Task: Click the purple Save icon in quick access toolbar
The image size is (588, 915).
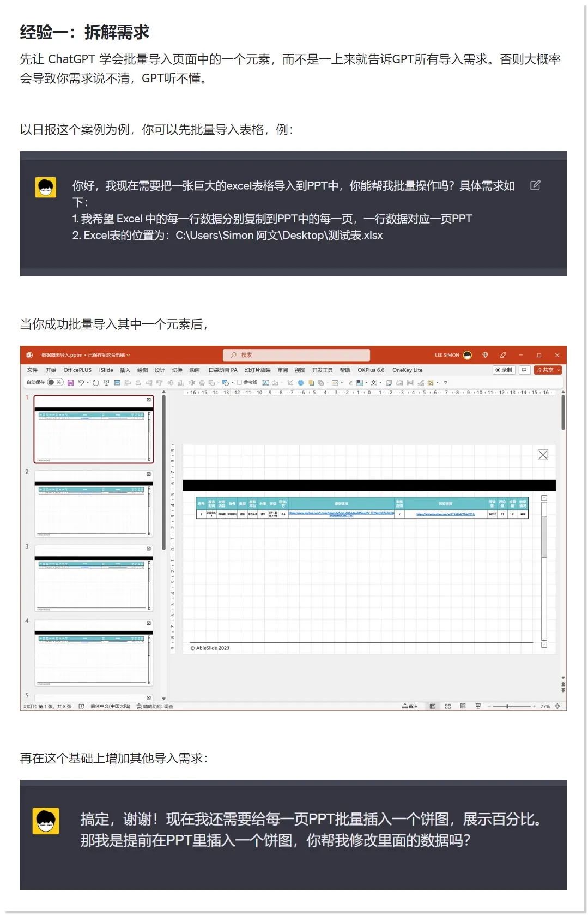Action: [70, 383]
